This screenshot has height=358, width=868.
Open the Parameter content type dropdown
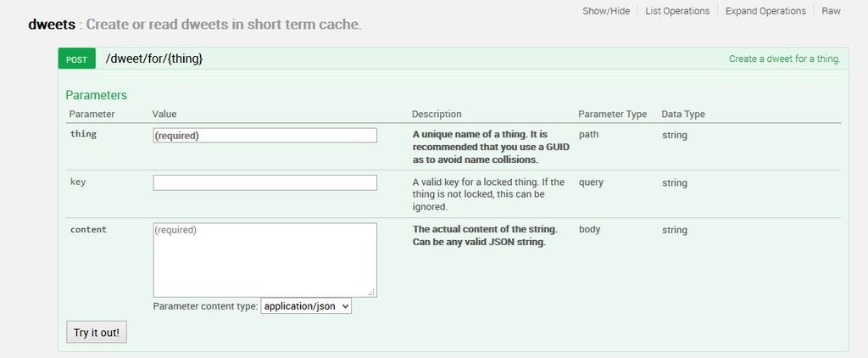point(306,306)
